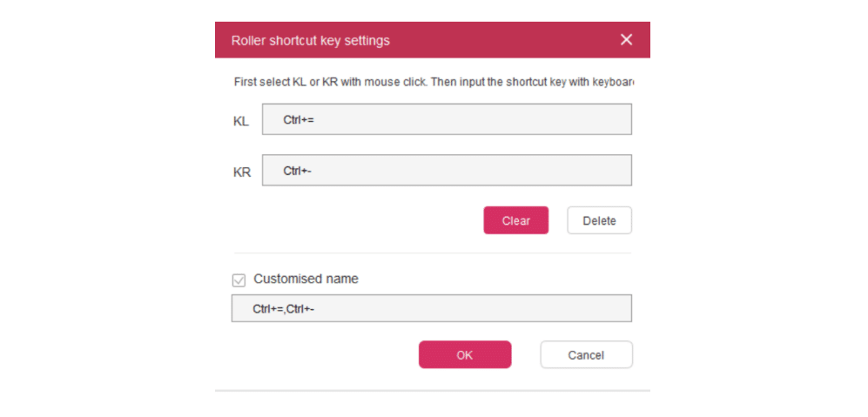Place cursor on Ctrl+- text in KR field
This screenshot has height=417, width=868.
(297, 171)
